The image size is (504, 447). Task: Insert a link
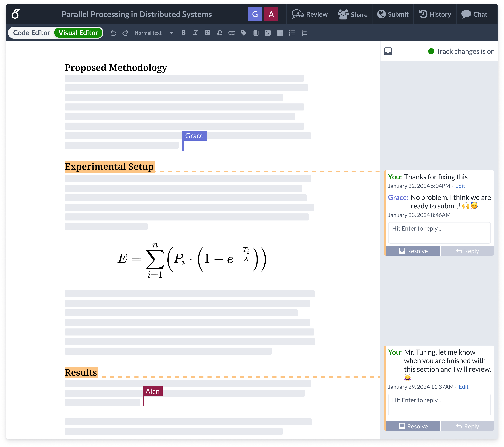232,33
